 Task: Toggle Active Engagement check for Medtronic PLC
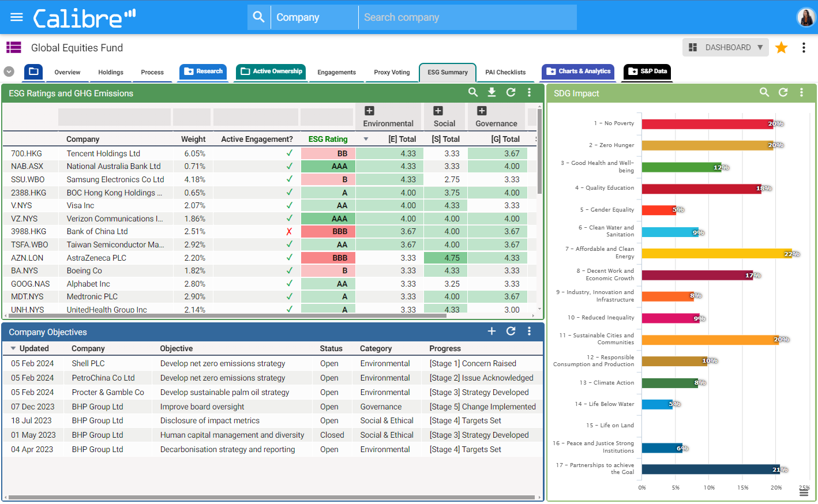coord(289,296)
